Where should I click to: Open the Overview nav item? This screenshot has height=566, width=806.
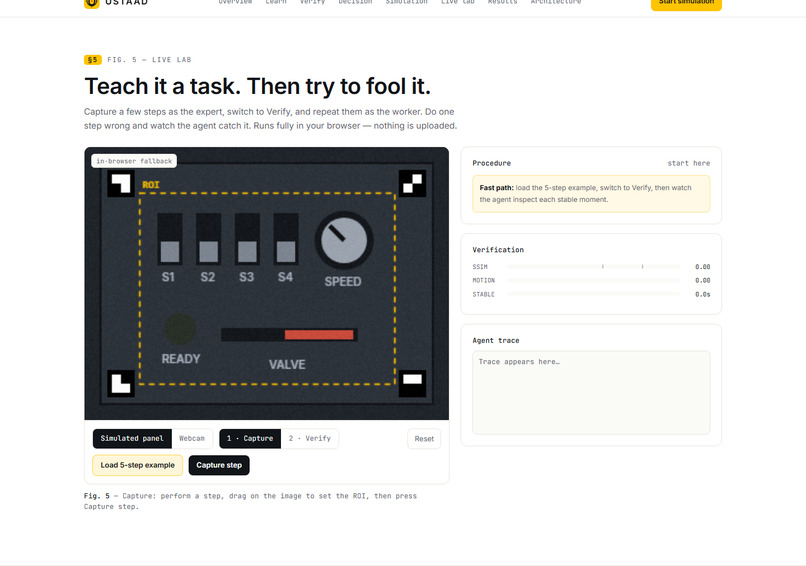tap(235, 2)
